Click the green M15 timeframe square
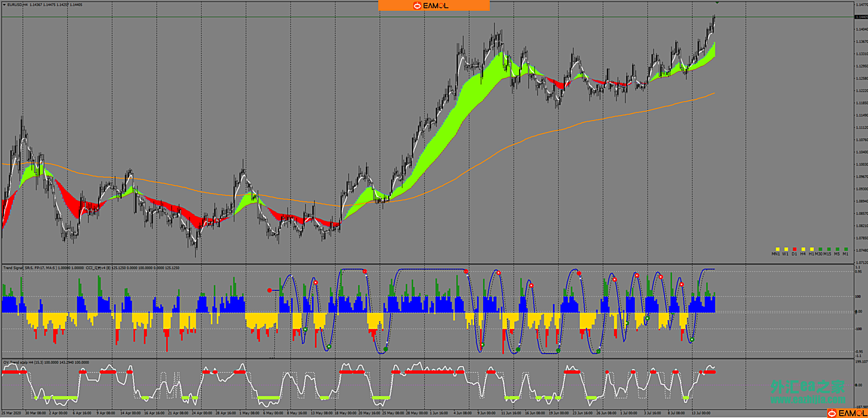This screenshot has height=418, width=868. [829, 249]
